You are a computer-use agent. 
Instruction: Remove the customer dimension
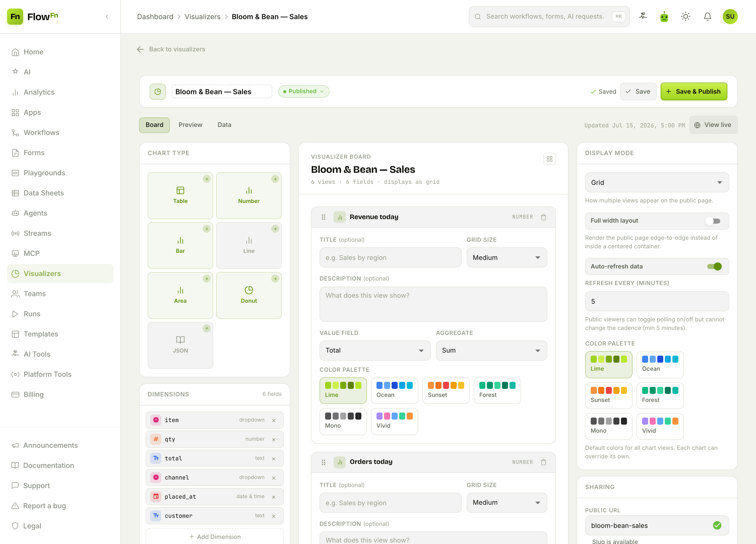274,516
